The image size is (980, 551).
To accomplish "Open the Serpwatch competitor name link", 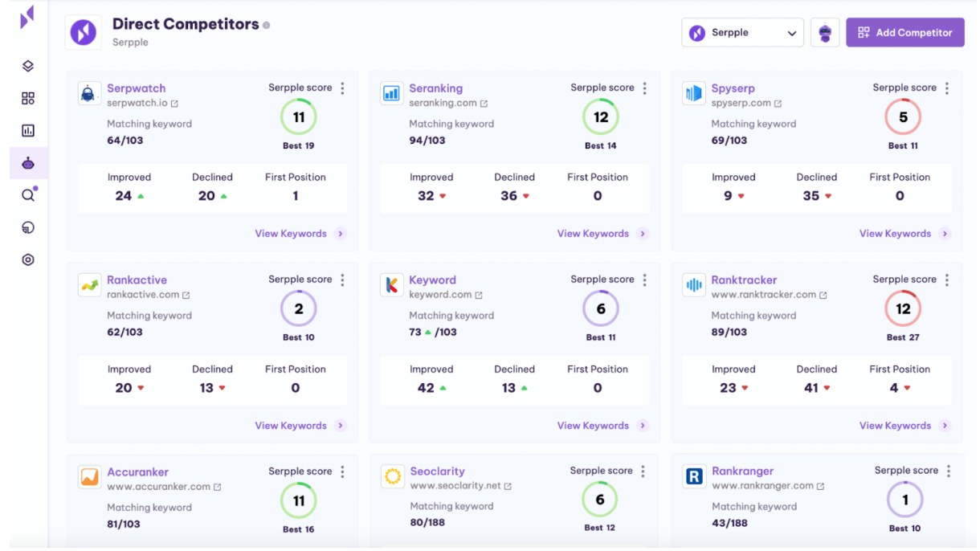I will (x=137, y=88).
